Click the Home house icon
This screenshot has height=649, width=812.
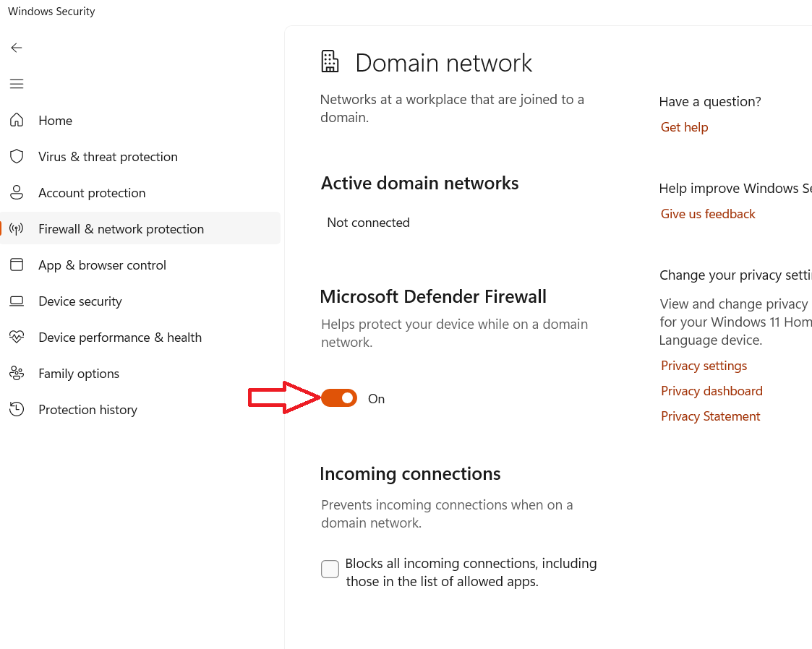(x=17, y=121)
